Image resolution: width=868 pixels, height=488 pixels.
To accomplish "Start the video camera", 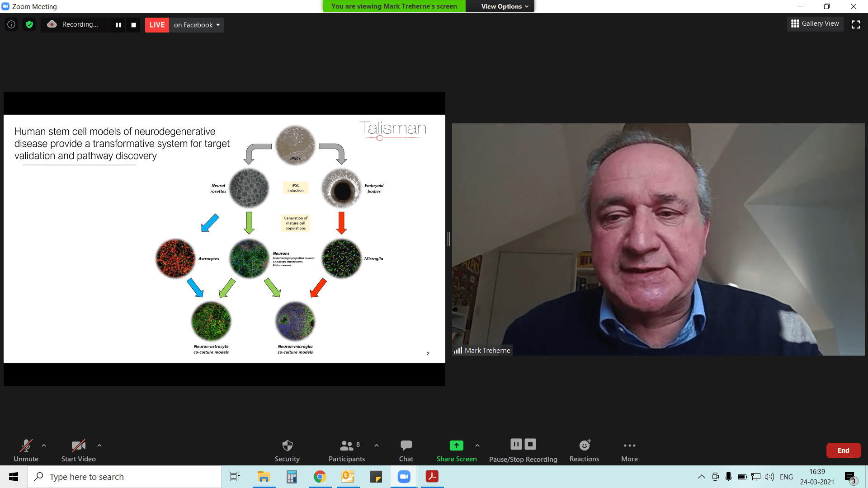I will [x=78, y=450].
